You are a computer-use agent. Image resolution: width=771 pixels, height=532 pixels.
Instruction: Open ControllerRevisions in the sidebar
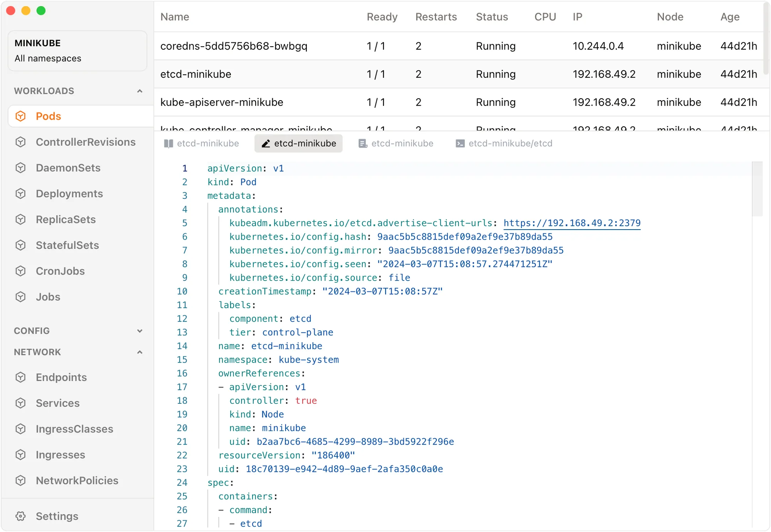(81, 142)
